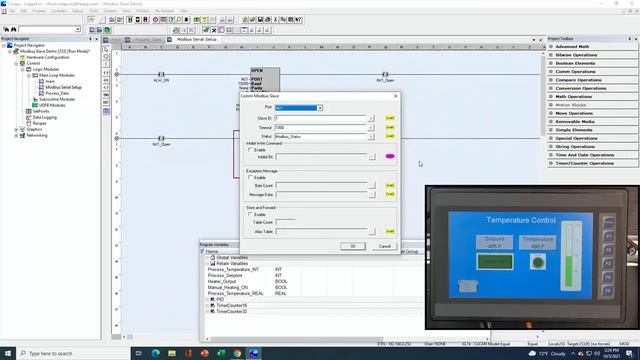Expand Advanced Math in Project Toolbox
Viewport: 640px width, 360px height.
[551, 47]
